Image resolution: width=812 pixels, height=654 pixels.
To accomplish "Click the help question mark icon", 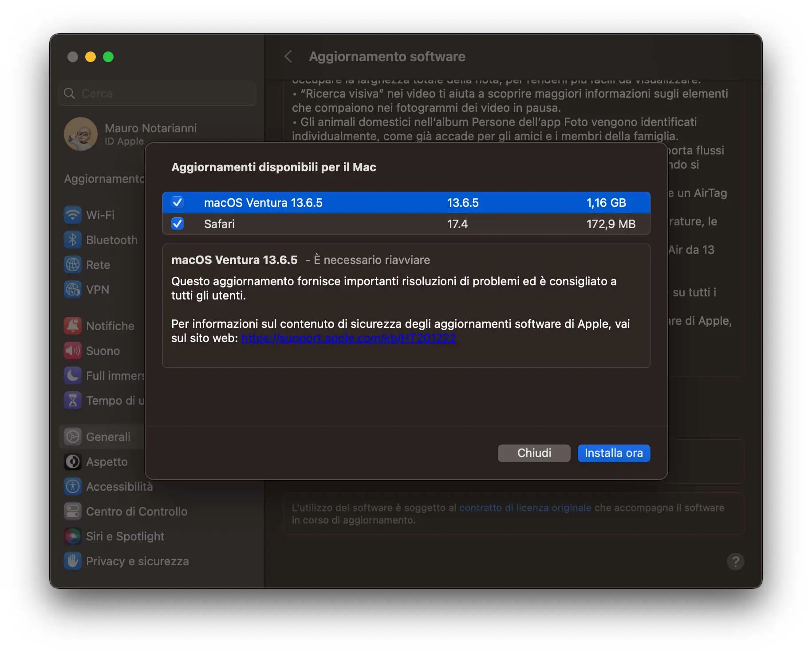I will (735, 562).
